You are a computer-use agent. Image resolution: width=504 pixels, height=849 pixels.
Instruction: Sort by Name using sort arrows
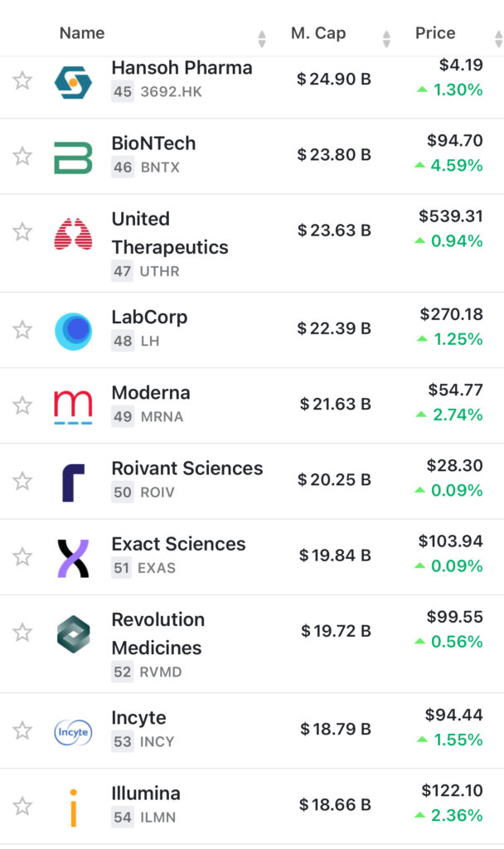(x=262, y=38)
